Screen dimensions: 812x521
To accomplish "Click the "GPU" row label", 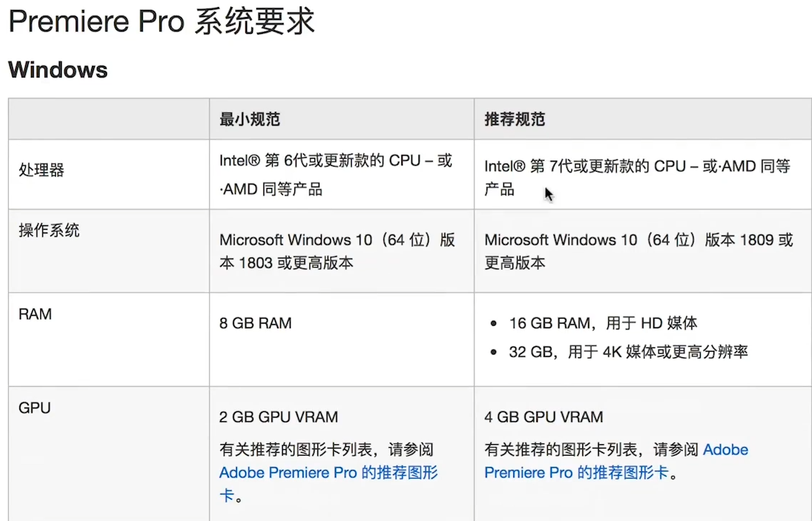I will pos(34,408).
